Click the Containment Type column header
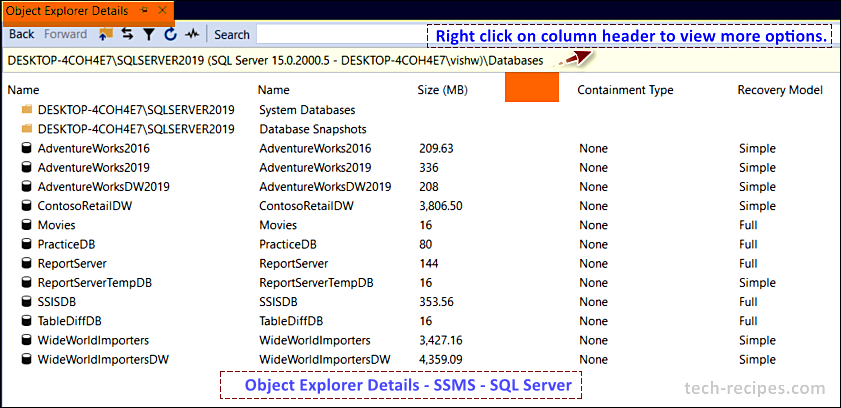The image size is (841, 408). 625,90
